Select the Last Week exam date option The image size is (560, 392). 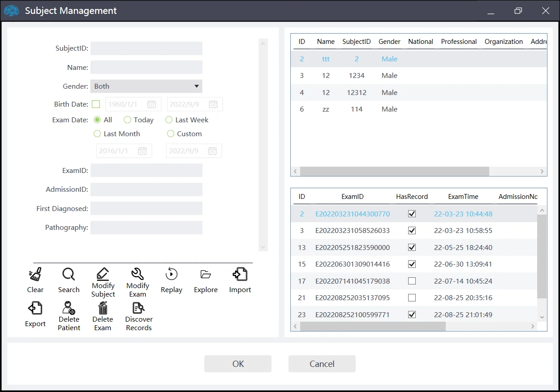[169, 120]
